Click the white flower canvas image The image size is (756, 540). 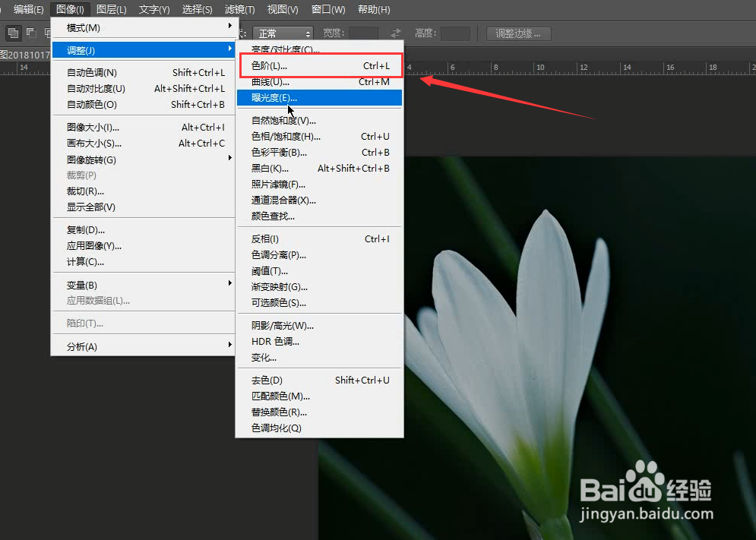(x=536, y=347)
